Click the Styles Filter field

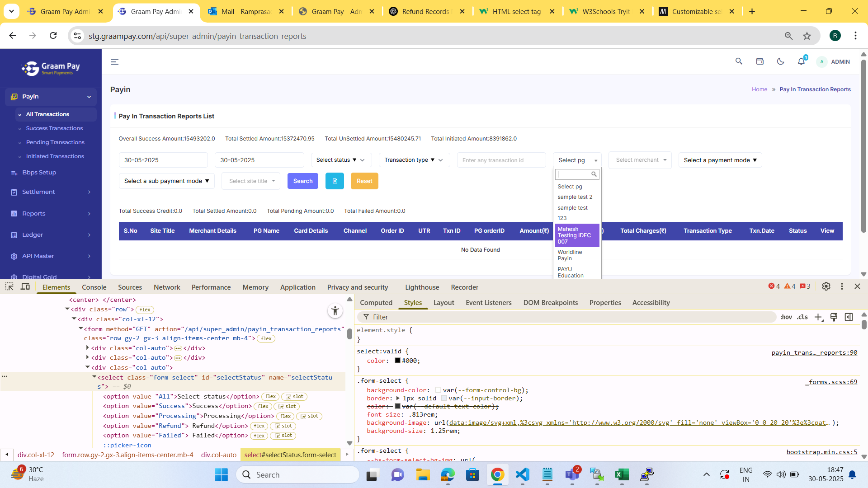(x=567, y=317)
